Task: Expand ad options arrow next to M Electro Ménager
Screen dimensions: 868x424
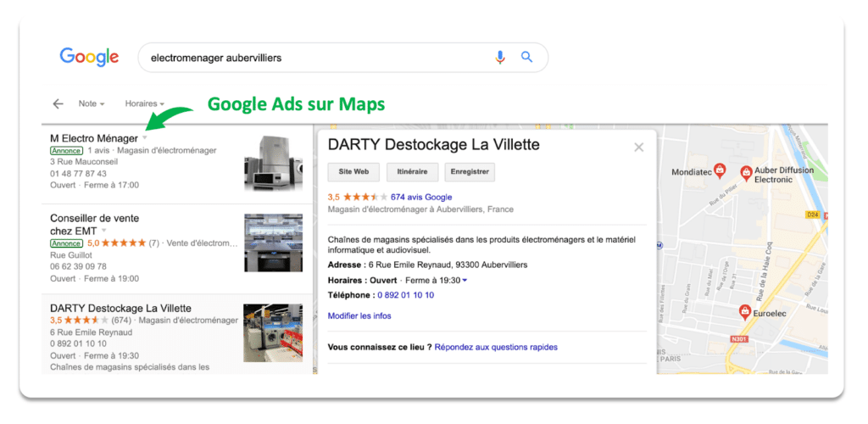Action: (145, 137)
